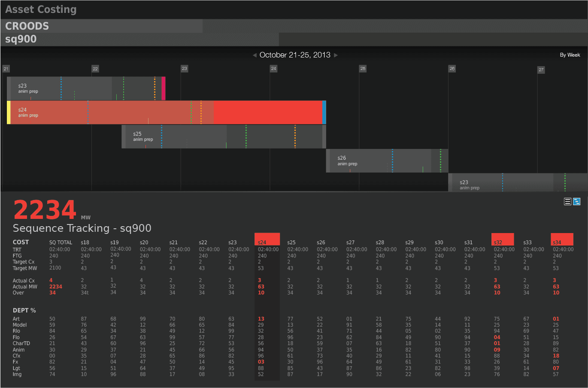Screen dimensions: 588x388
Task: Click the Img department row label
Action: [17, 374]
